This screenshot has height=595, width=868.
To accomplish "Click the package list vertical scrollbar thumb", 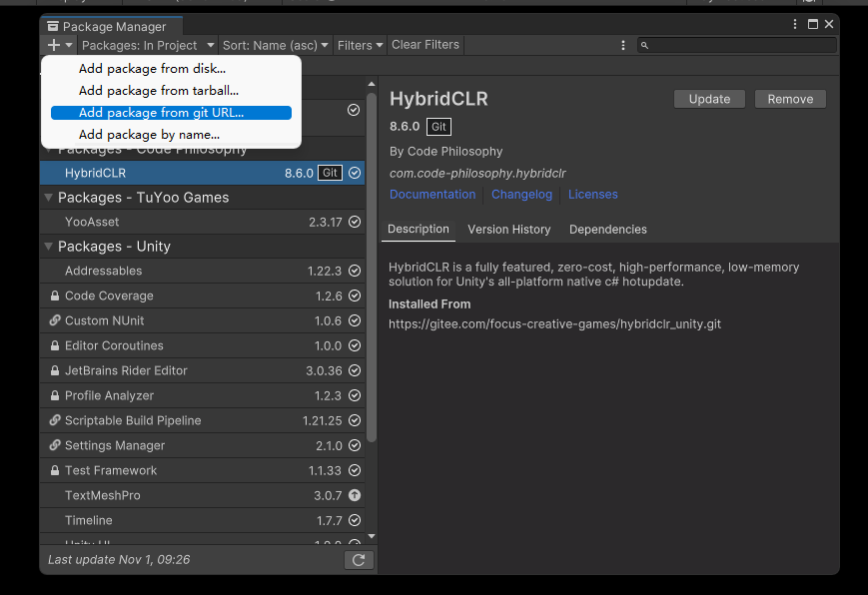I will [x=372, y=268].
